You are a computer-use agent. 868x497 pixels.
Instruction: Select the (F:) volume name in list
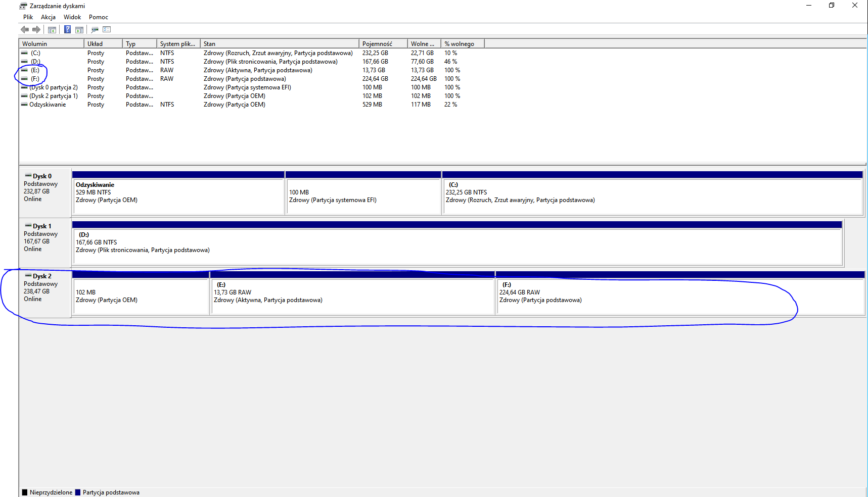tap(35, 79)
